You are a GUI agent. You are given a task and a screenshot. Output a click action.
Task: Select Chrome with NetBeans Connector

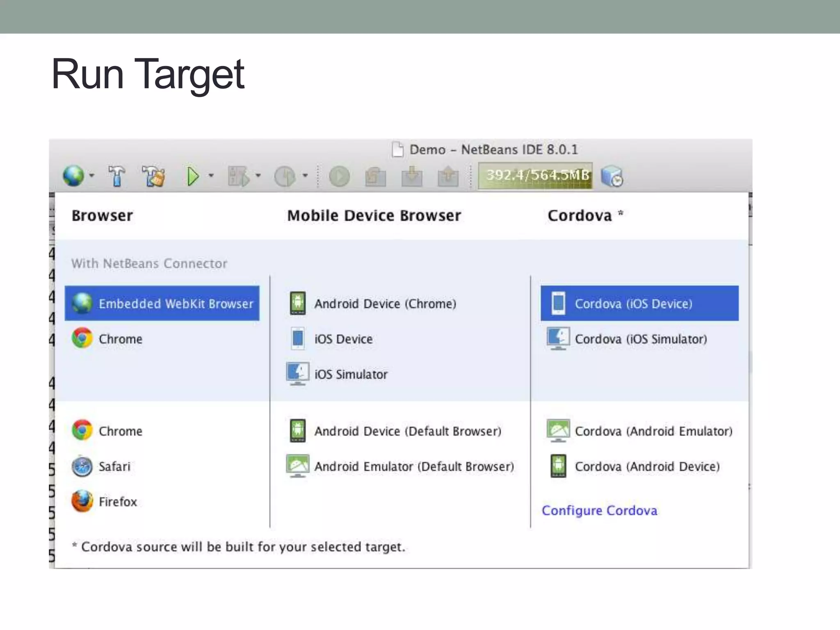[162, 339]
